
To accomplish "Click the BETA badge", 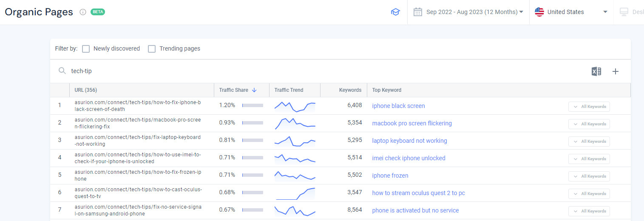I will click(x=98, y=12).
